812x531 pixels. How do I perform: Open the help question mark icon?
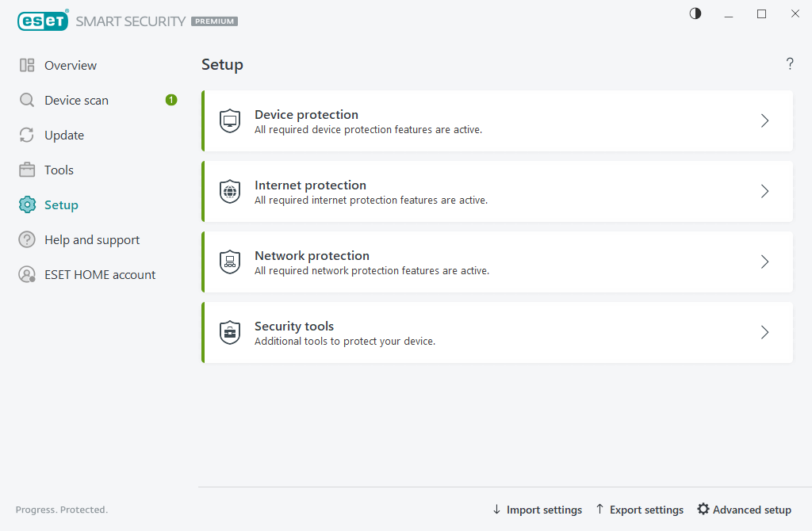[x=789, y=64]
